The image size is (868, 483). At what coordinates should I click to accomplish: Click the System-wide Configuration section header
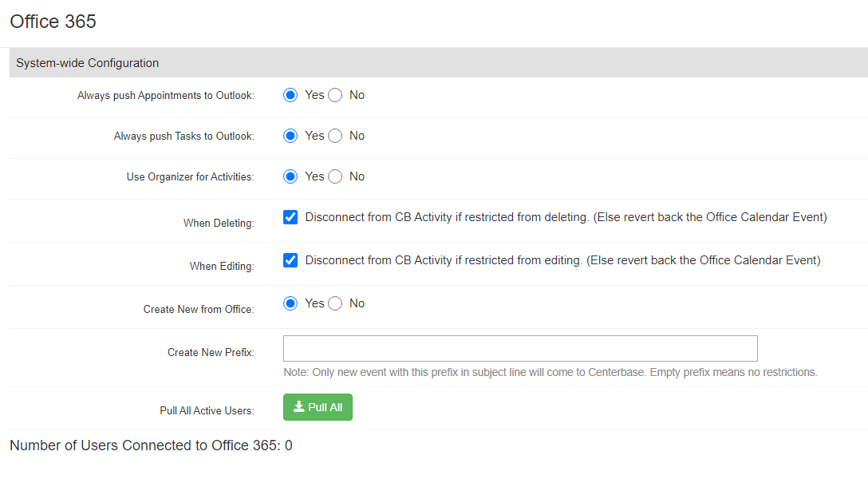point(88,63)
